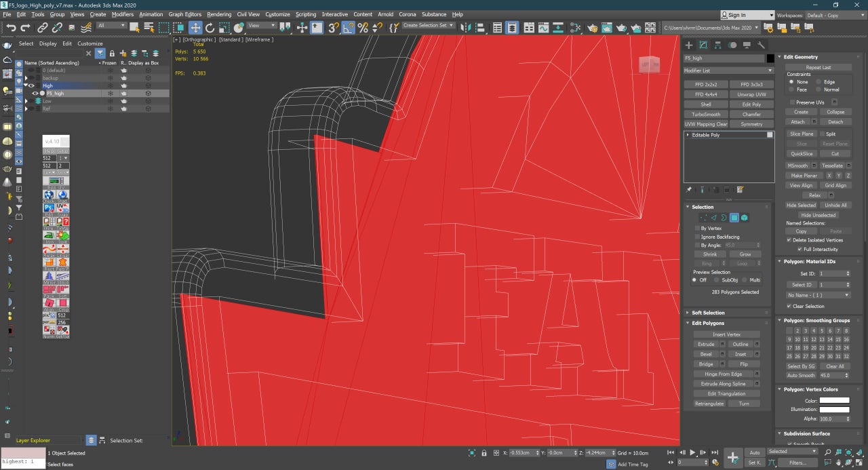Expand the Ref layer
Viewport: 868px width, 470px height.
[x=26, y=109]
